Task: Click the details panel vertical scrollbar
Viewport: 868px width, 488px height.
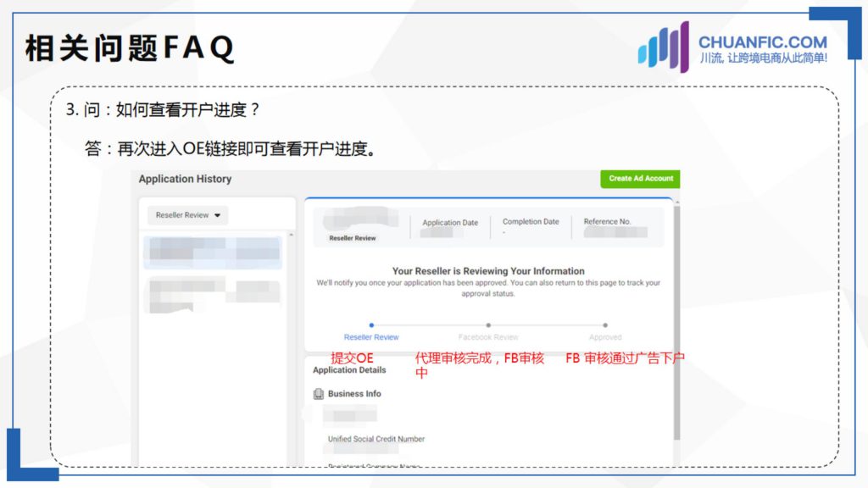Action: [676, 321]
